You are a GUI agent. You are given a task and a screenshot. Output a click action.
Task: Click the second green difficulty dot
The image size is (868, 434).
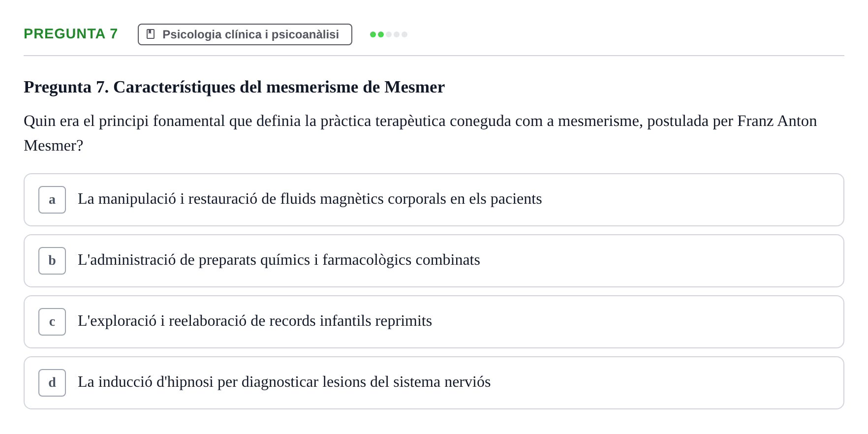pyautogui.click(x=381, y=34)
